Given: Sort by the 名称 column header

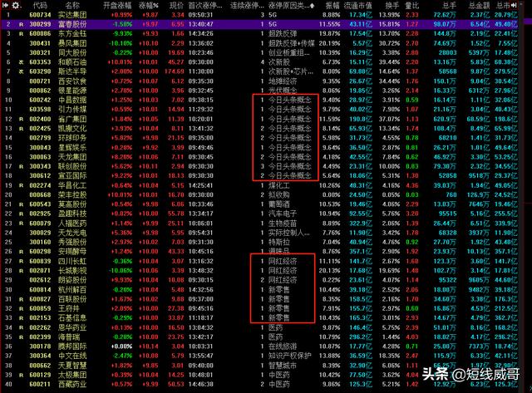Looking at the screenshot, I should [72, 6].
